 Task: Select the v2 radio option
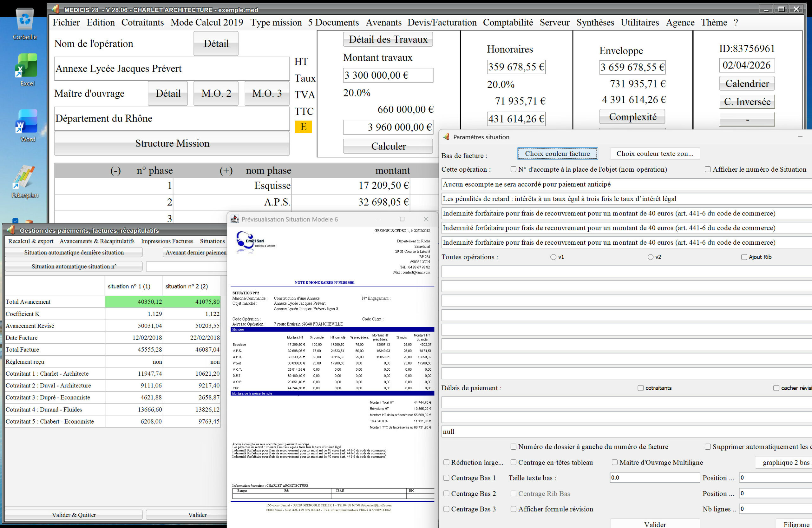pyautogui.click(x=650, y=257)
